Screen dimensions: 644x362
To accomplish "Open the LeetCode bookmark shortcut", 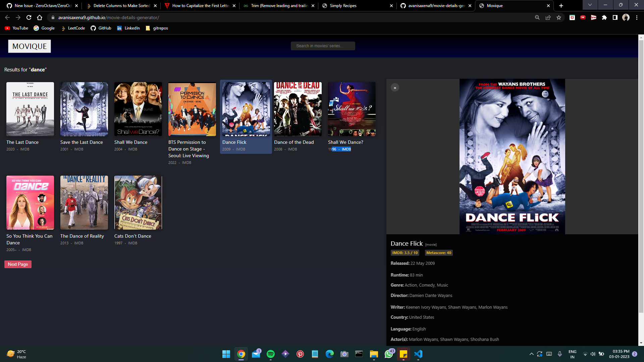I will 72,28.
